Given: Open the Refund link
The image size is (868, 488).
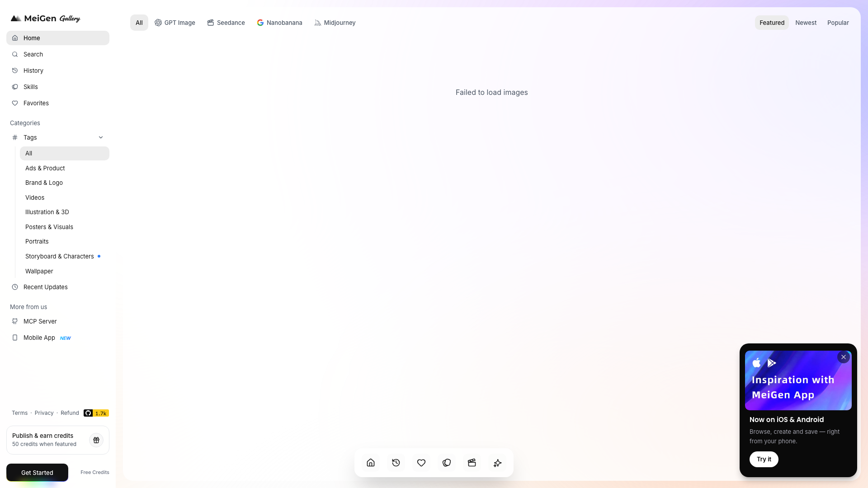Looking at the screenshot, I should click(x=70, y=413).
